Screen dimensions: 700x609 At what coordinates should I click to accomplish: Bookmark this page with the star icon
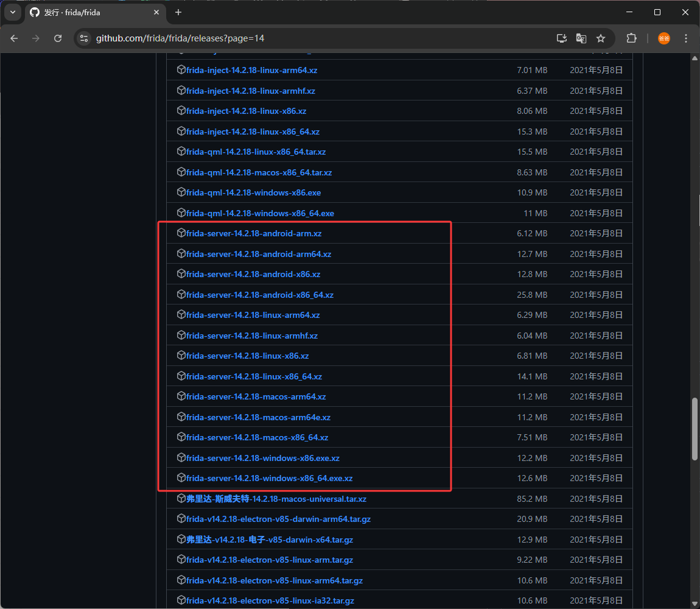(601, 38)
